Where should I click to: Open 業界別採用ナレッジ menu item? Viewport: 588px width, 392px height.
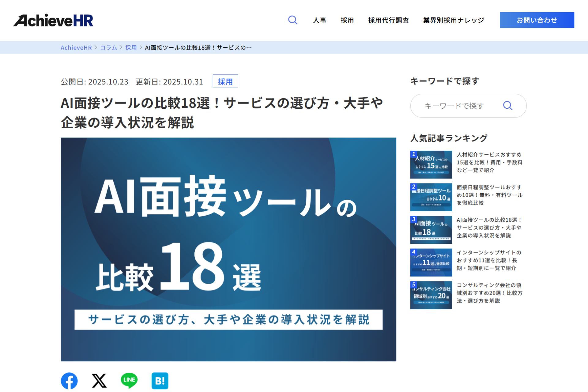tap(453, 20)
